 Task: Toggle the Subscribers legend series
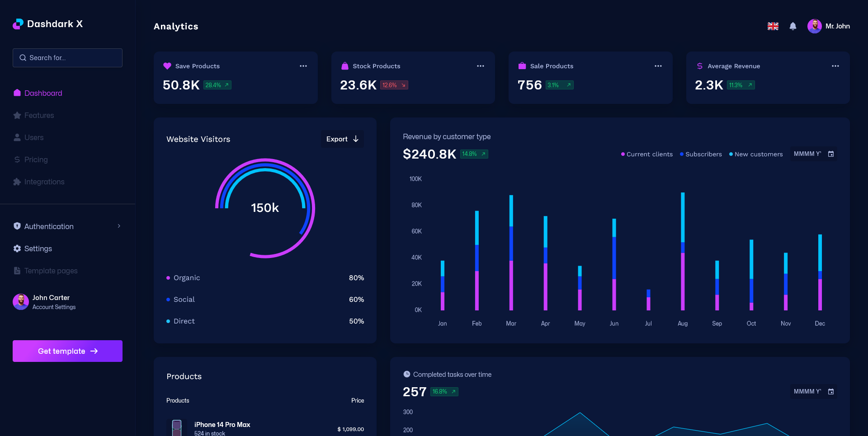click(x=701, y=154)
